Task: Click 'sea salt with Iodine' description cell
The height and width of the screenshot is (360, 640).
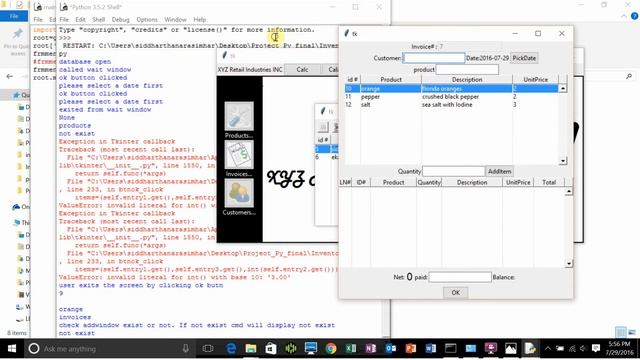Action: (x=447, y=105)
